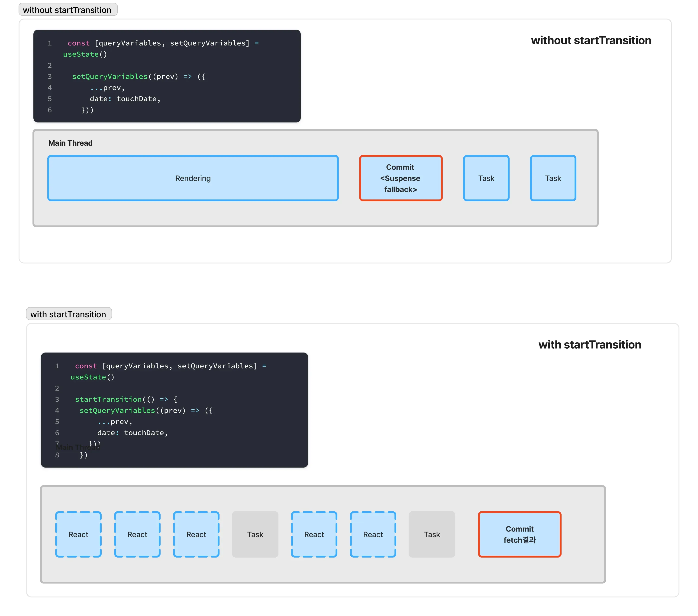Select the second dashed React box
This screenshot has width=698, height=616.
coord(137,534)
